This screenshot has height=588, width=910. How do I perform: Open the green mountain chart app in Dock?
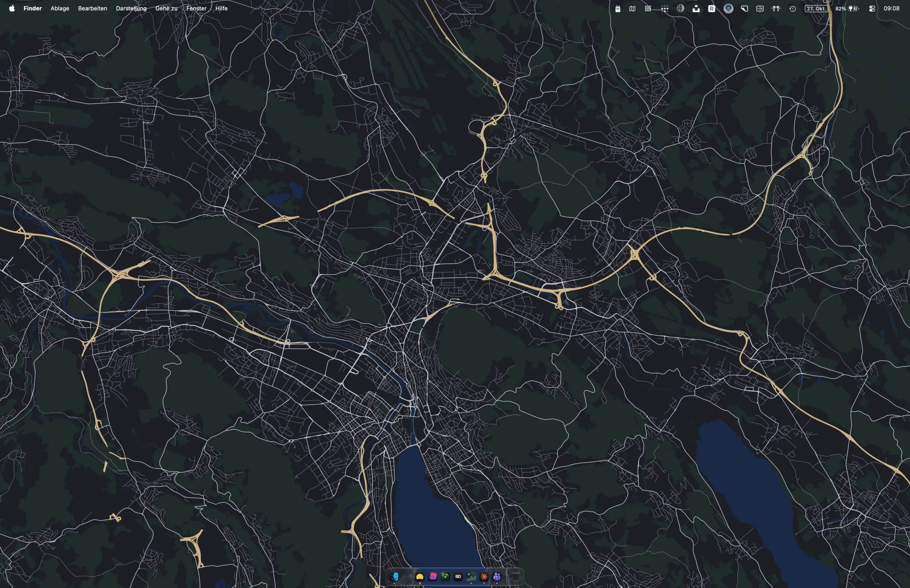pyautogui.click(x=471, y=576)
